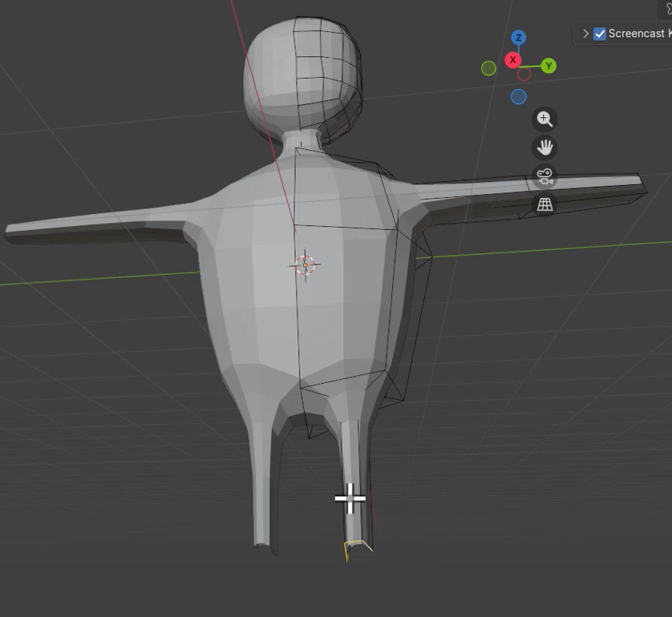
Task: Toggle the camera view icon
Action: point(544,176)
